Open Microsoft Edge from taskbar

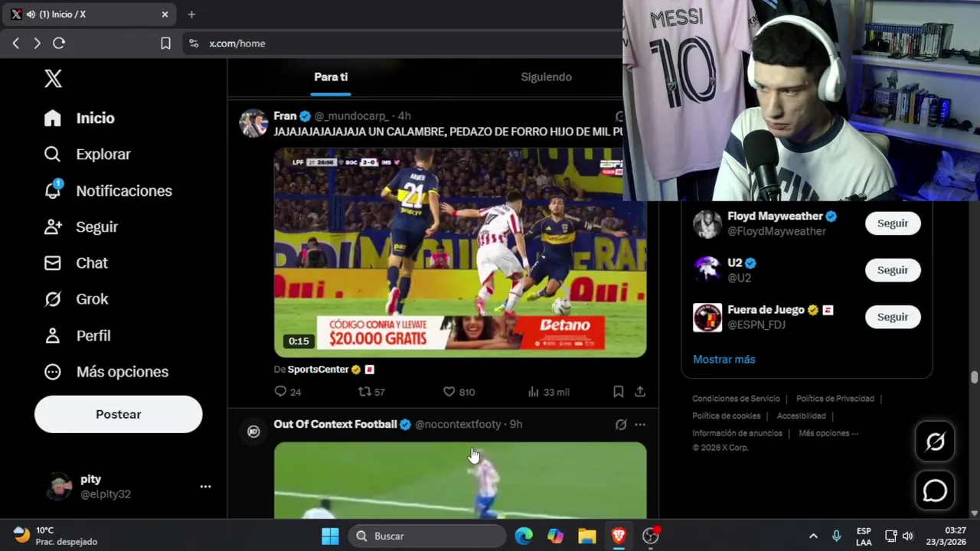coord(524,536)
